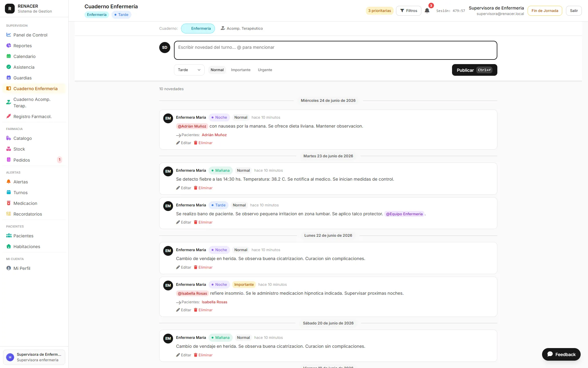Screen dimensions: 588x368
Task: Open Recordatorios list icon
Action: coord(9,214)
